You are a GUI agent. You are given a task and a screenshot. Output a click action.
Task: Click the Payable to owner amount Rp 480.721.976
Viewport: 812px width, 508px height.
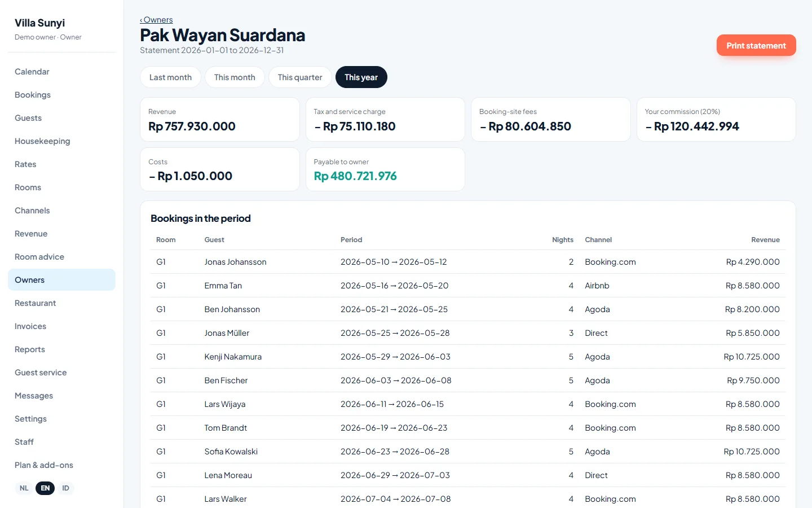point(355,176)
